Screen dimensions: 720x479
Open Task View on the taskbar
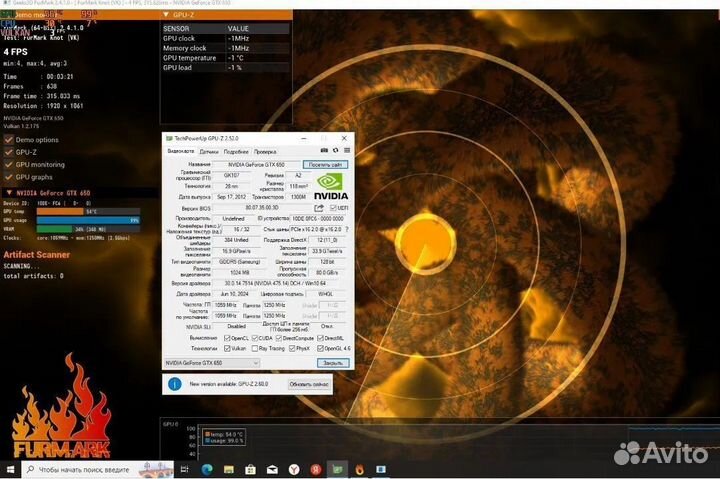(185, 469)
